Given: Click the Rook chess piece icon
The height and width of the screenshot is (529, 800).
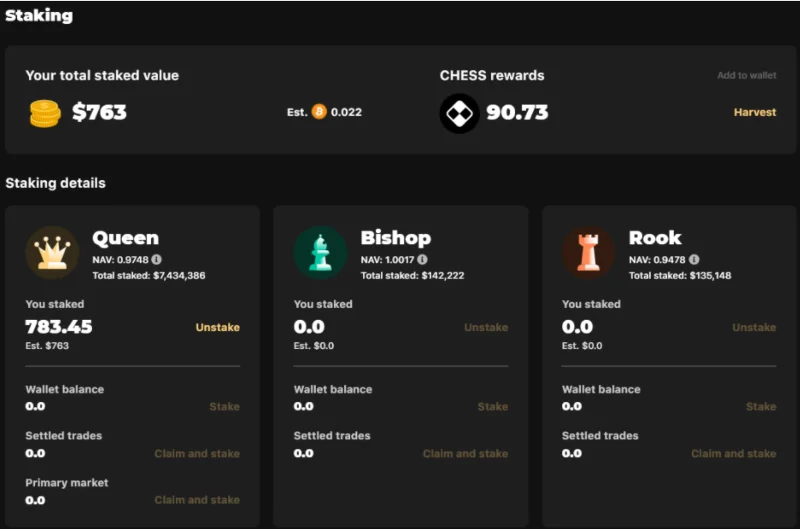Looking at the screenshot, I should pyautogui.click(x=588, y=252).
